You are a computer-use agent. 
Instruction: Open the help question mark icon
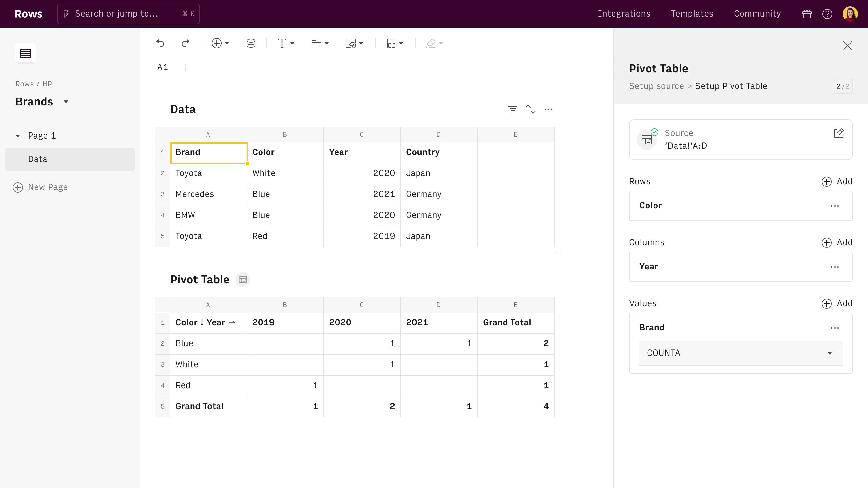[827, 14]
